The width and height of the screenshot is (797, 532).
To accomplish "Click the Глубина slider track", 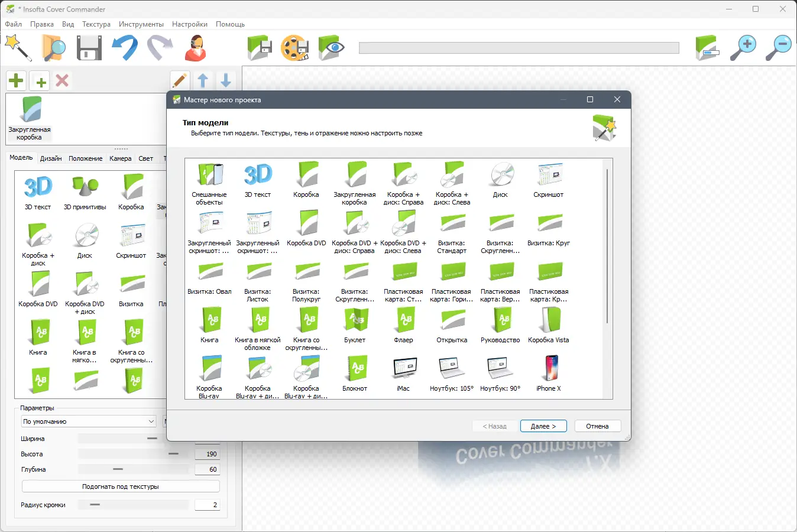I will [133, 469].
